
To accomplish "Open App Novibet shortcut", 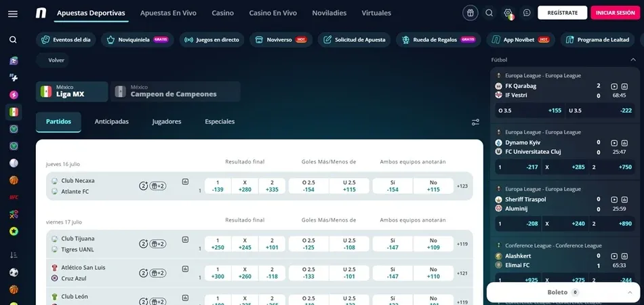I will pos(521,40).
